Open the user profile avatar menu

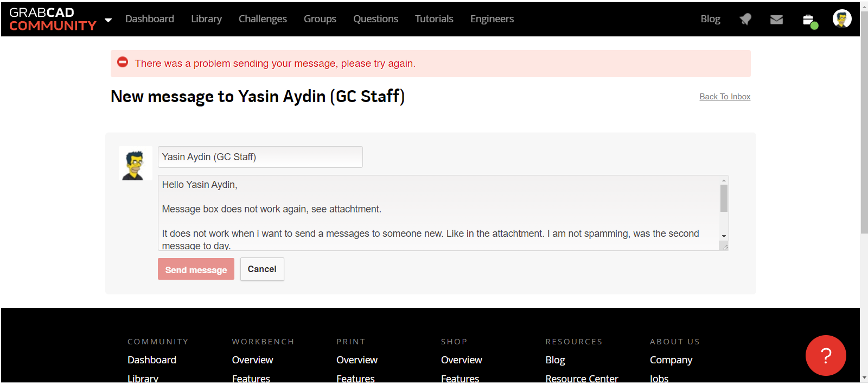click(x=842, y=19)
